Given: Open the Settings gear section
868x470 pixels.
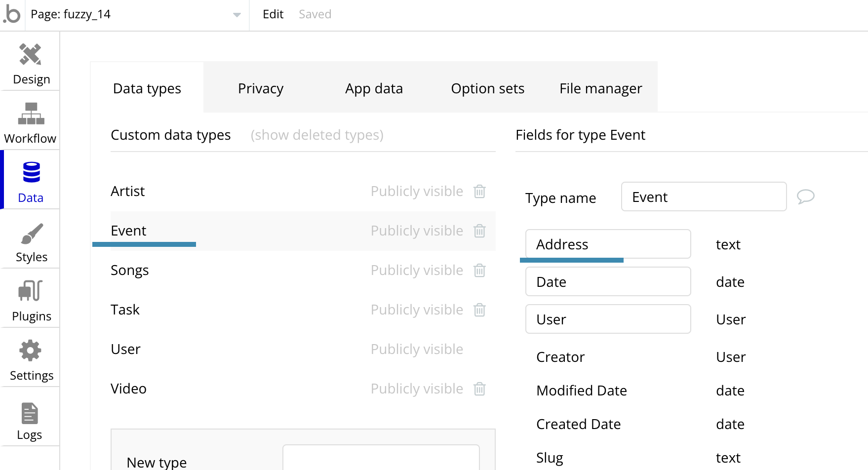Looking at the screenshot, I should [x=31, y=359].
